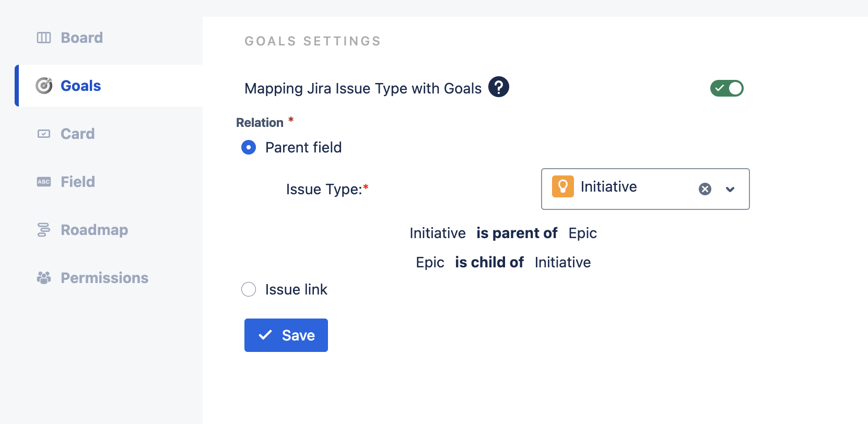Select the Issue link radio option
This screenshot has width=868, height=424.
tap(249, 289)
